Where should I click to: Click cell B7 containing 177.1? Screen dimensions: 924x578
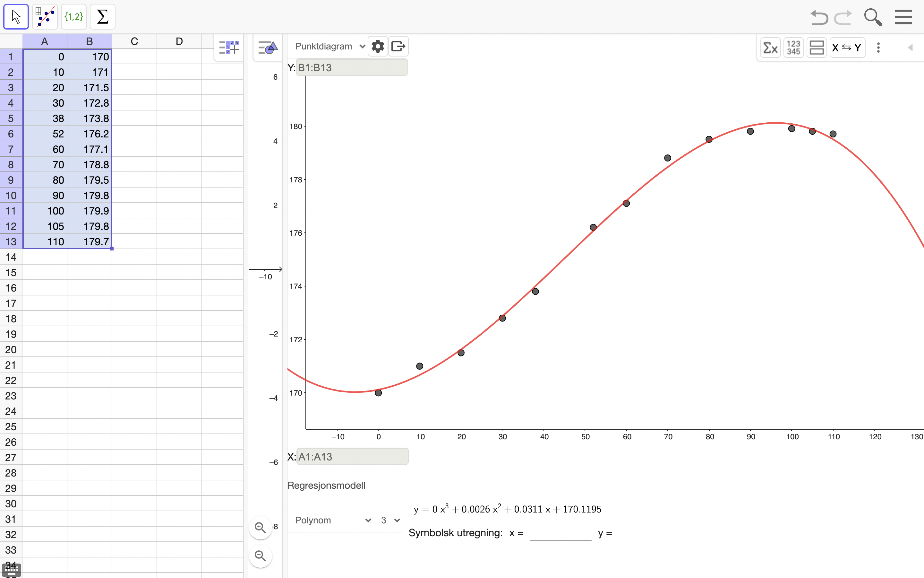click(89, 149)
